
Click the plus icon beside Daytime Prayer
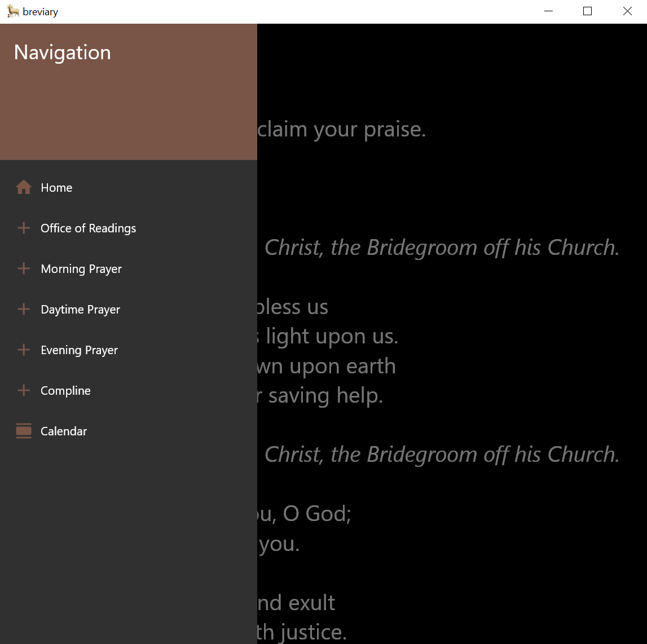coord(23,309)
